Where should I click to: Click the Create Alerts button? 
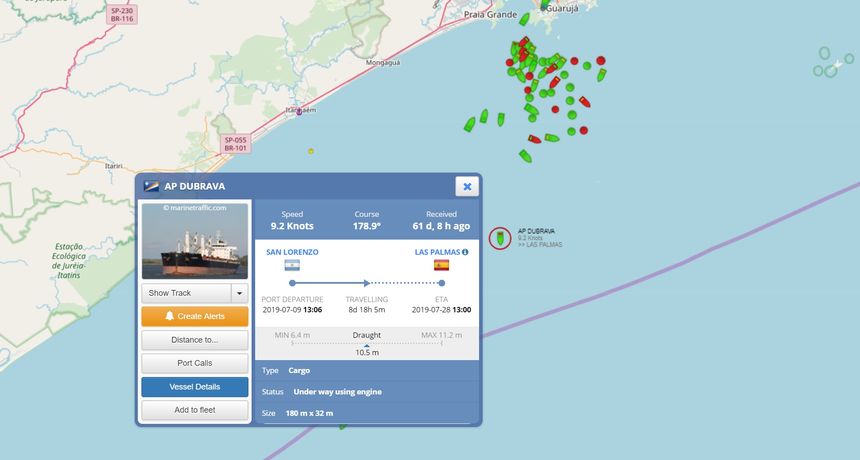click(x=195, y=316)
